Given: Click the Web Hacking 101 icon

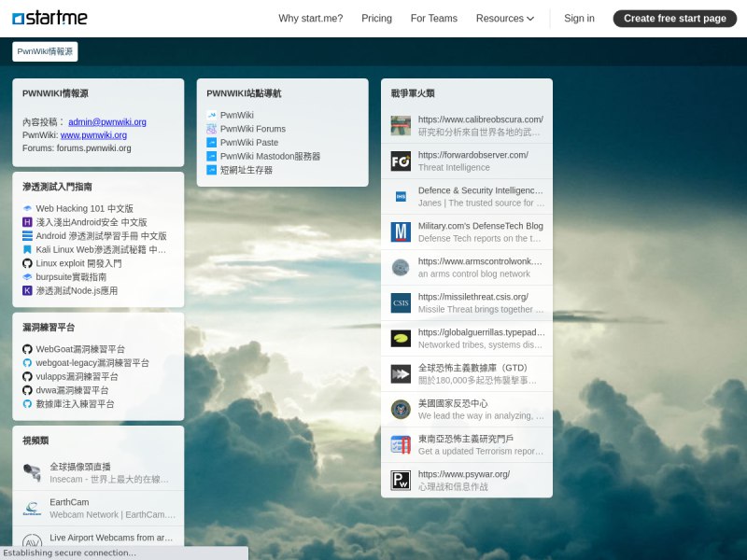Looking at the screenshot, I should pos(27,208).
